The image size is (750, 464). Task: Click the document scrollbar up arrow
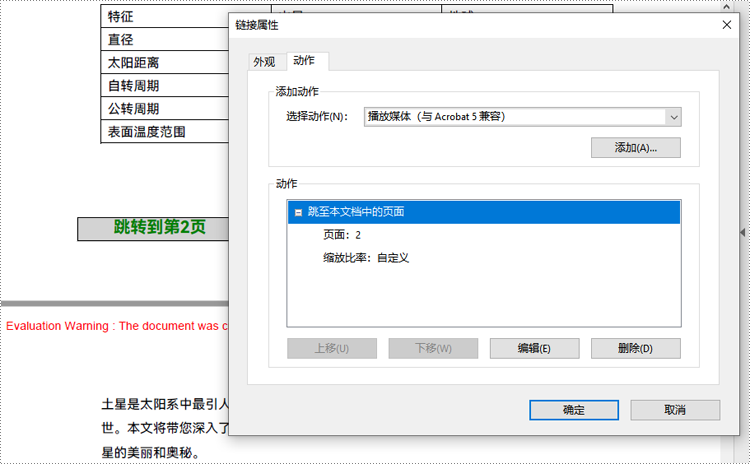click(x=726, y=7)
